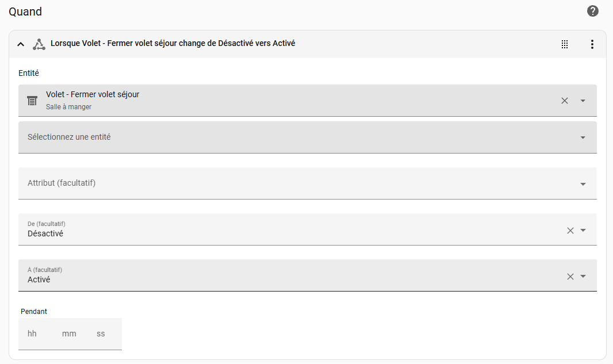Open the À (facultatif) dropdown arrow
The height and width of the screenshot is (364, 613).
(x=583, y=276)
